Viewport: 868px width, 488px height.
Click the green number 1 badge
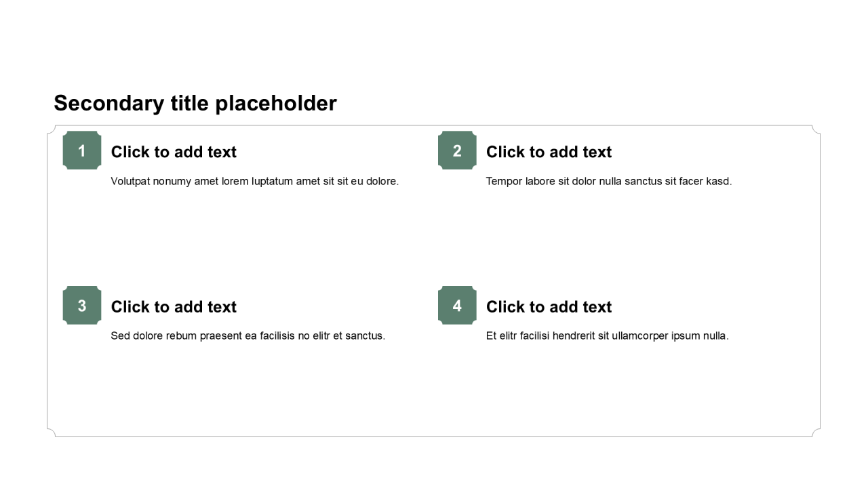click(82, 150)
